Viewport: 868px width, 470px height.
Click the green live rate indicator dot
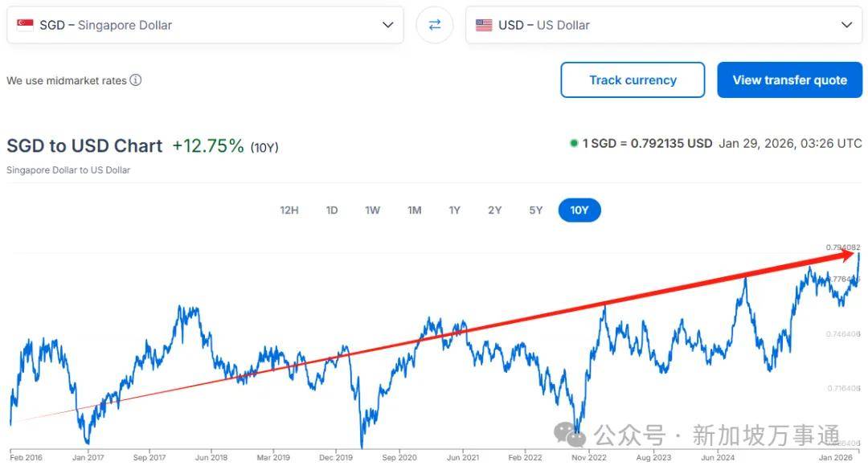coord(574,144)
